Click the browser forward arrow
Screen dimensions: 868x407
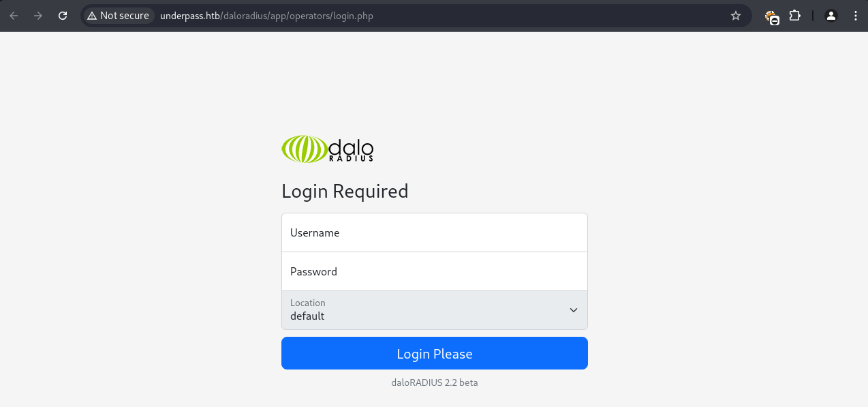tap(38, 16)
